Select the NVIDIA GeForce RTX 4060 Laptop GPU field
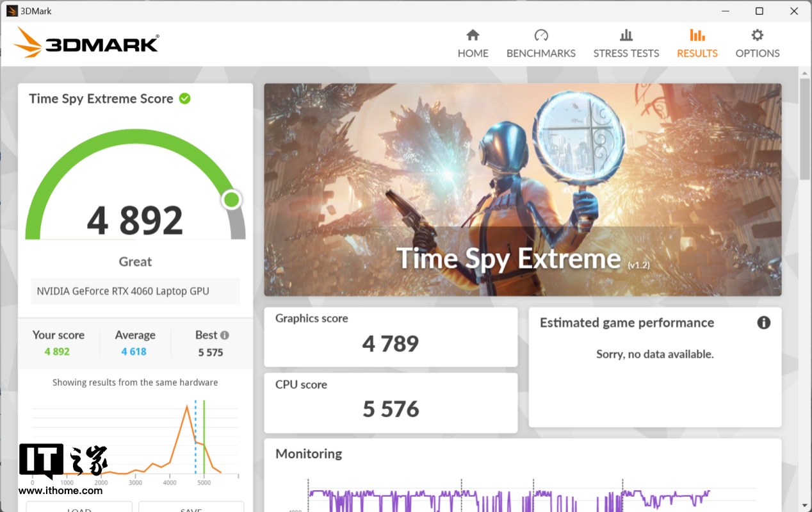The width and height of the screenshot is (812, 512). 135,291
